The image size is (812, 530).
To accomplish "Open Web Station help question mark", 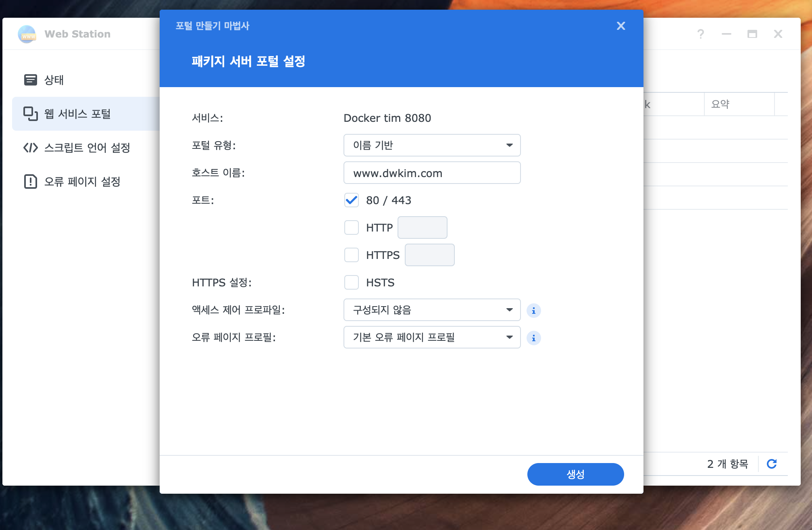I will 701,34.
